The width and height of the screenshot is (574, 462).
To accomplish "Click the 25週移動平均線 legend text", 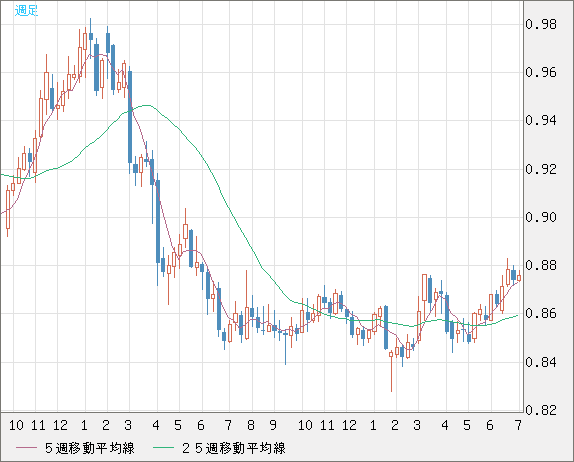I will [234, 448].
